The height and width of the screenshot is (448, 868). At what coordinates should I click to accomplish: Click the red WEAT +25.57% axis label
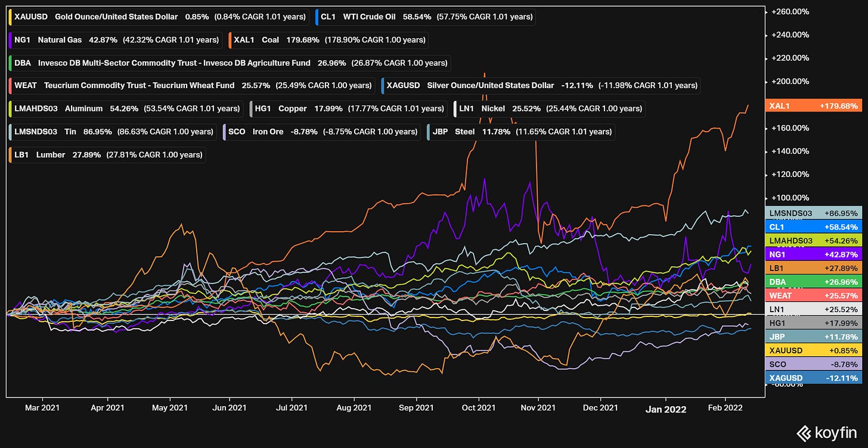point(813,295)
